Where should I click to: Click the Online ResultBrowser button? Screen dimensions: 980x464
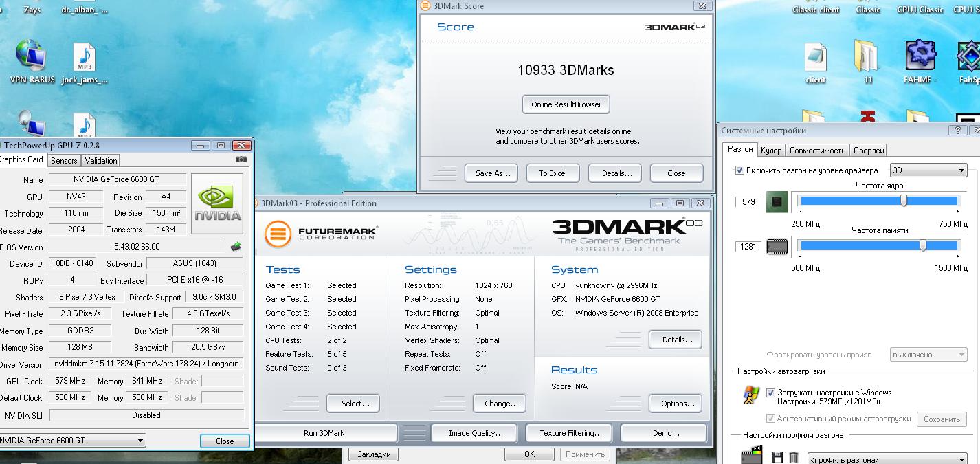566,104
